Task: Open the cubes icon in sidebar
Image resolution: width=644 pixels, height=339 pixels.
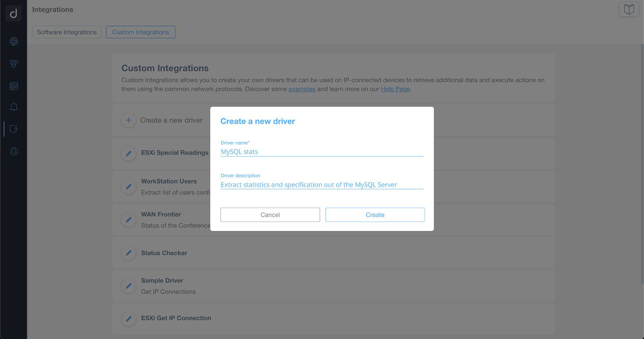Action: point(14,64)
